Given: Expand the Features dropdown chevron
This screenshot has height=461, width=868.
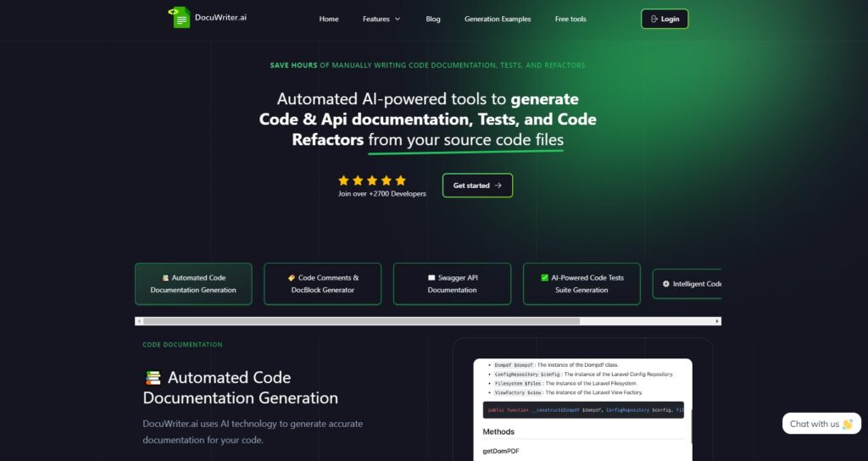Looking at the screenshot, I should 398,19.
